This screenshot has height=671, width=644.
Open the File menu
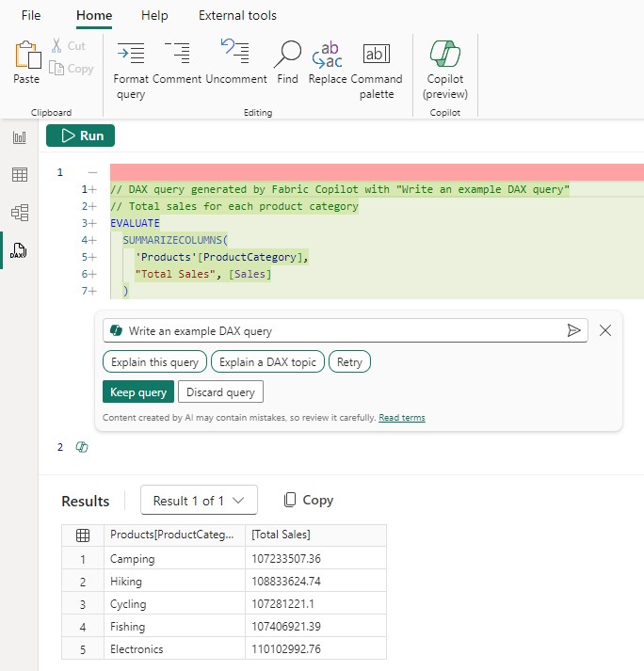(31, 15)
